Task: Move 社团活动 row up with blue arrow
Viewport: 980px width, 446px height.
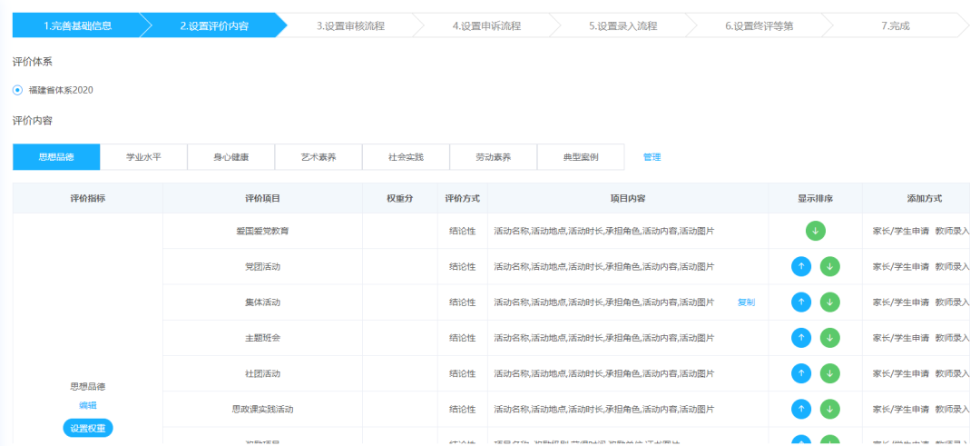Action: pos(800,373)
